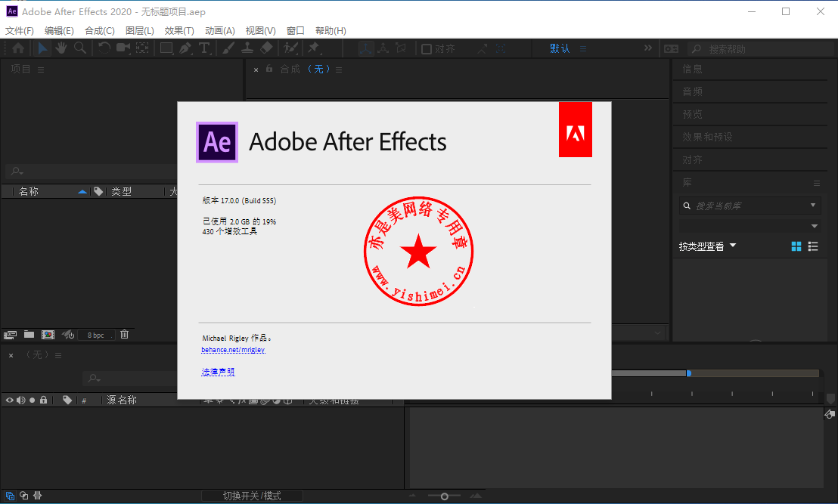Open the 视图(V) menu
The image size is (838, 504).
261,31
